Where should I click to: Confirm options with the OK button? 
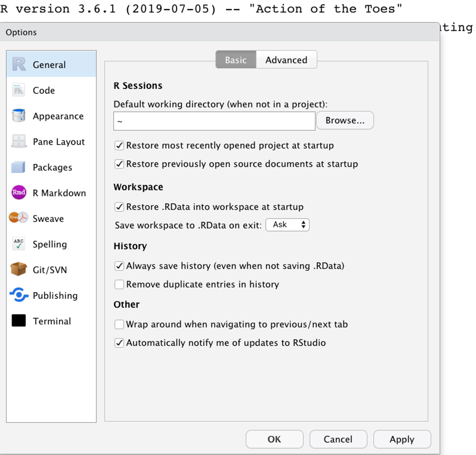tap(274, 439)
